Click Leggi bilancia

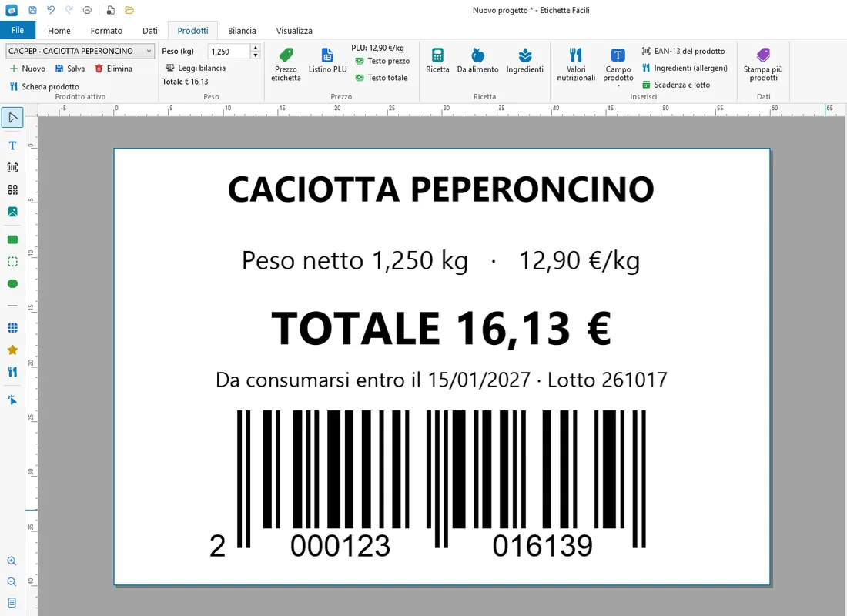pyautogui.click(x=196, y=68)
